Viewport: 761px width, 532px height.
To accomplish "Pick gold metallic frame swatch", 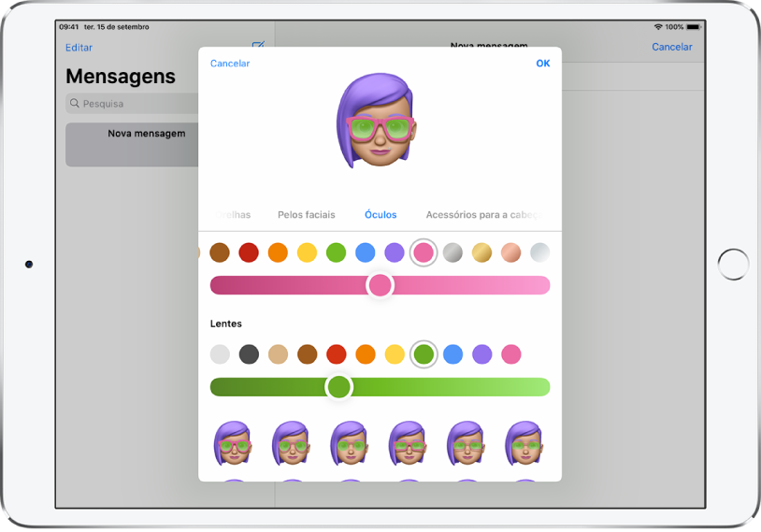I will click(481, 252).
